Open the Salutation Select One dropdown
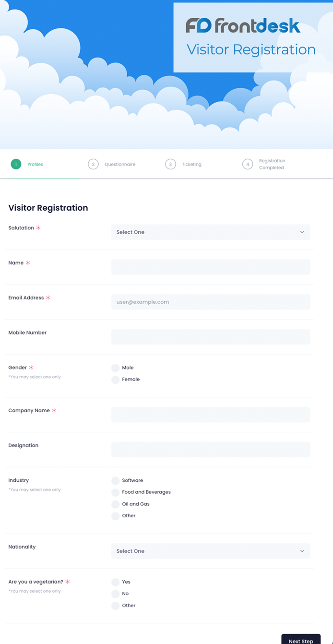The image size is (333, 644). [211, 232]
